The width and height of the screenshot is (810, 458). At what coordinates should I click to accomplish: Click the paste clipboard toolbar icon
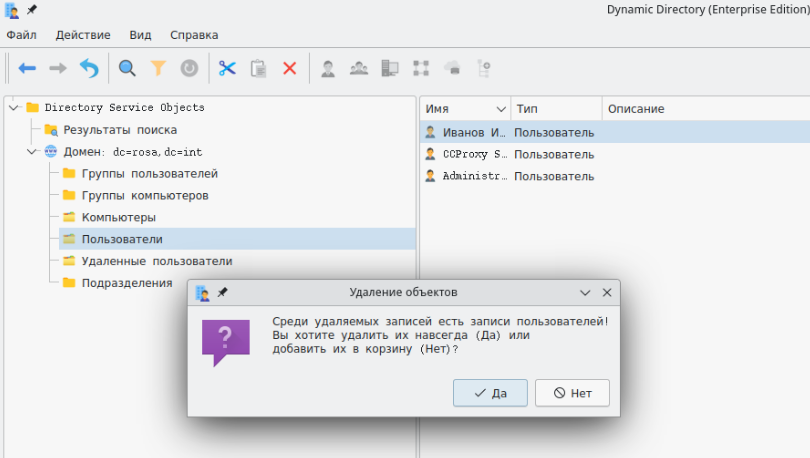(258, 68)
